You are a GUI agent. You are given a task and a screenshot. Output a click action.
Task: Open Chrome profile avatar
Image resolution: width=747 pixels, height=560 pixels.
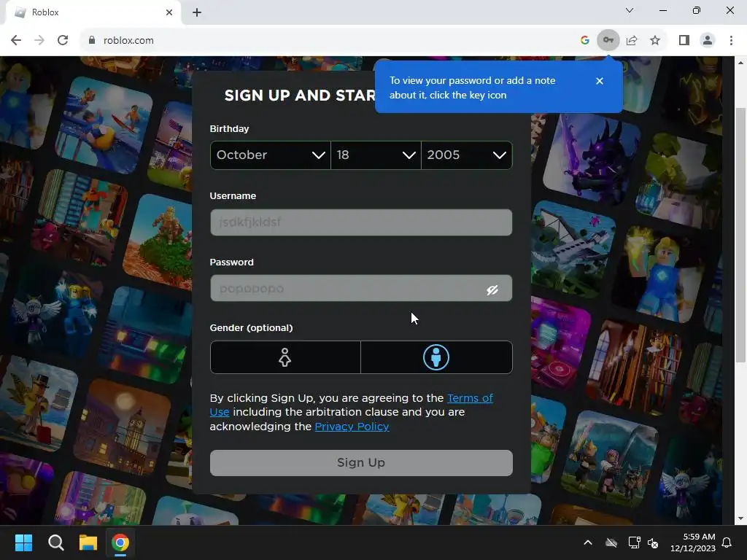pyautogui.click(x=708, y=41)
